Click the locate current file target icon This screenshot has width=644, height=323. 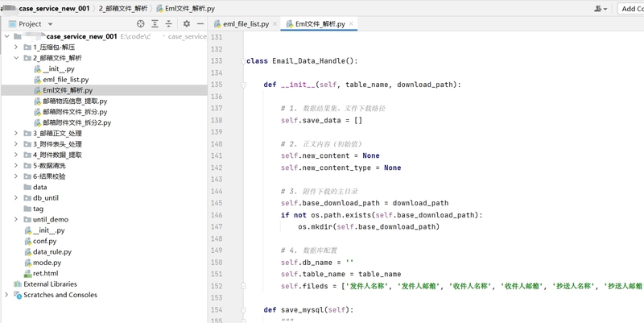(140, 24)
